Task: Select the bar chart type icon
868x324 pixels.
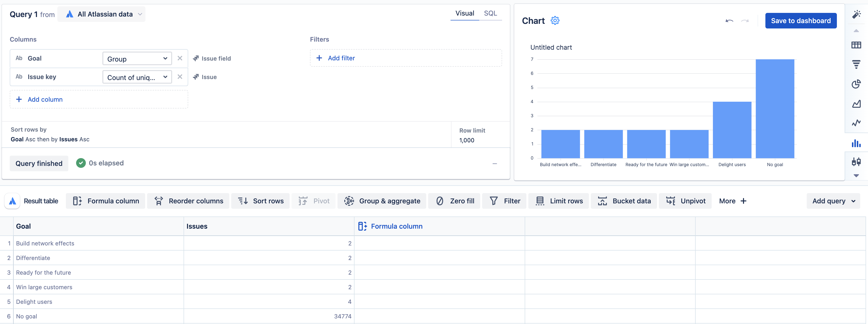Action: (x=856, y=143)
